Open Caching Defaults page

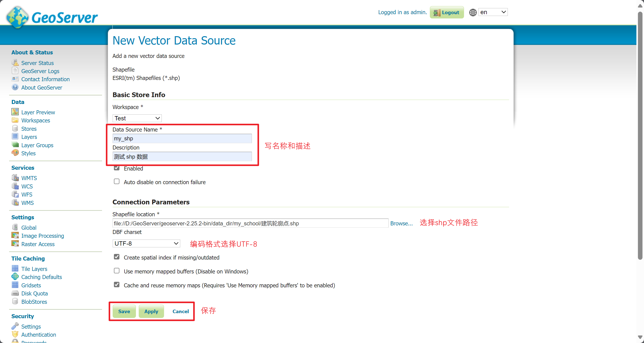coord(42,277)
